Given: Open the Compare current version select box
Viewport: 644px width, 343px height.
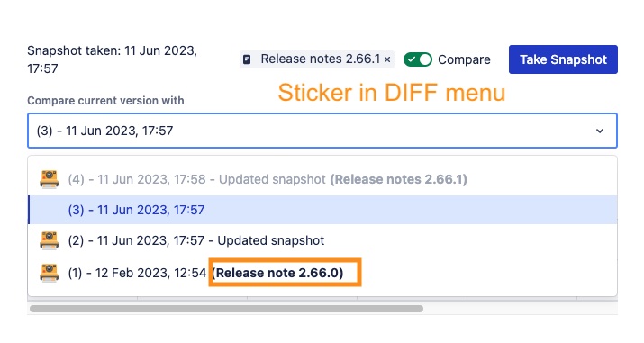Looking at the screenshot, I should tap(322, 131).
